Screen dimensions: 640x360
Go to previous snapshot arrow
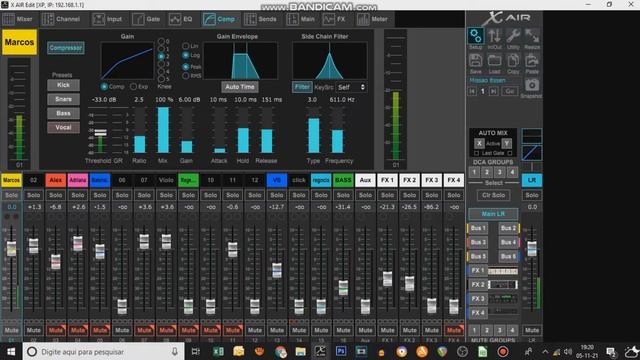(x=472, y=91)
